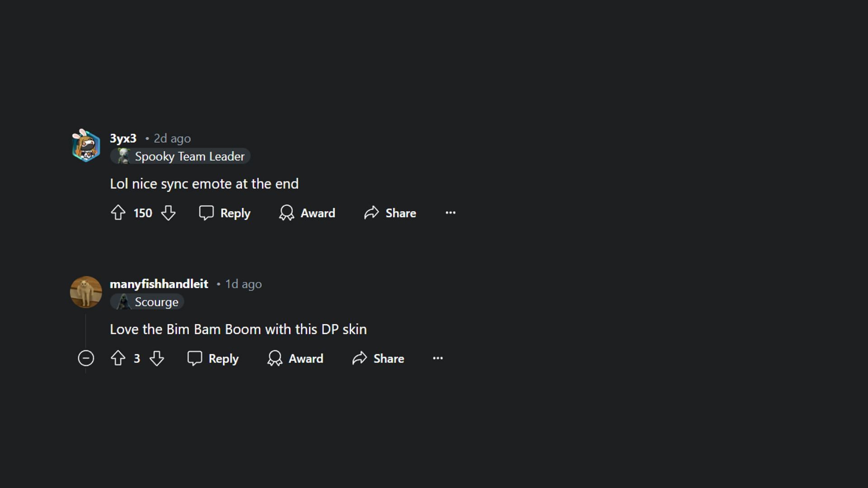Expand the more options menu on 3yx3 comment

pos(451,212)
